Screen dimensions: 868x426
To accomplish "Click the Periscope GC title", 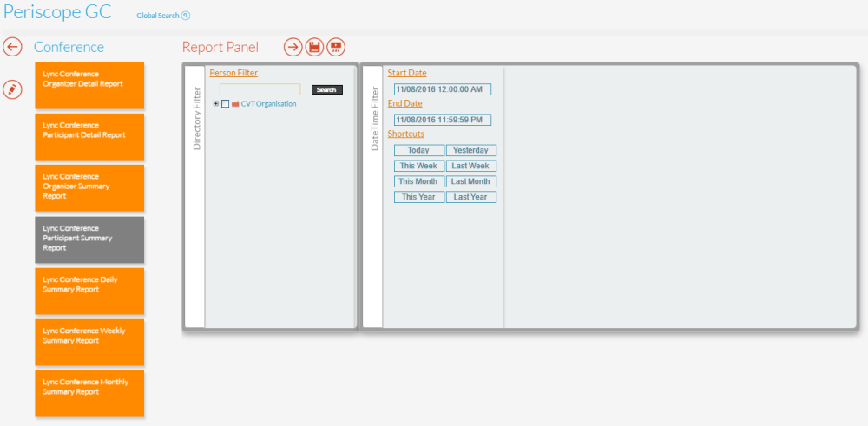I will (57, 11).
